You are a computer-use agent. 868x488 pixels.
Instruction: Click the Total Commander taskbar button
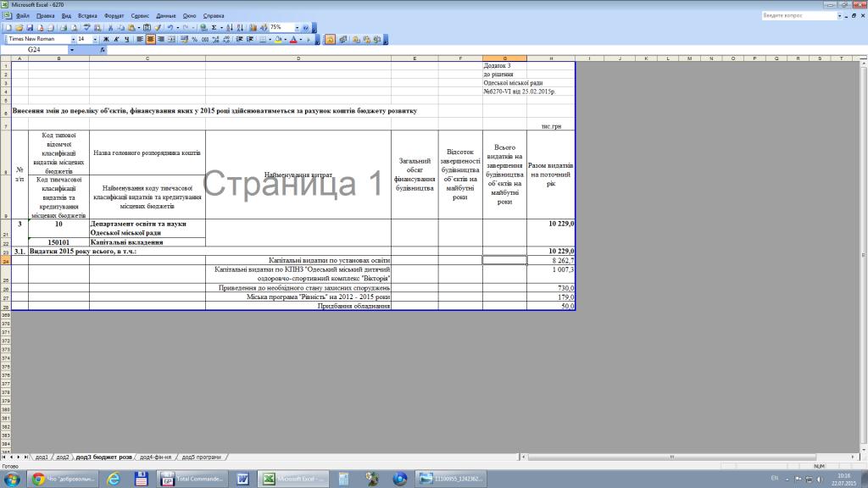[x=194, y=479]
